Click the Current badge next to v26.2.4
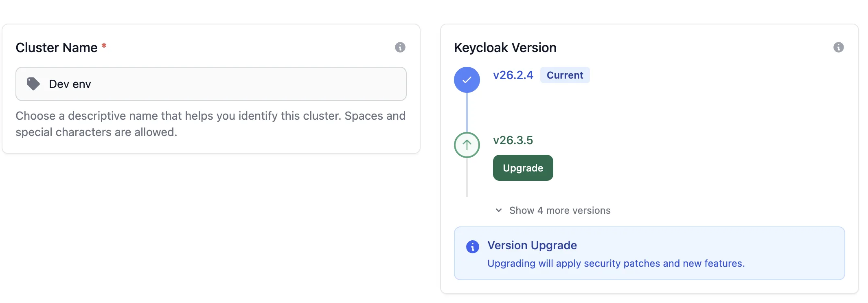The height and width of the screenshot is (303, 868). (565, 75)
